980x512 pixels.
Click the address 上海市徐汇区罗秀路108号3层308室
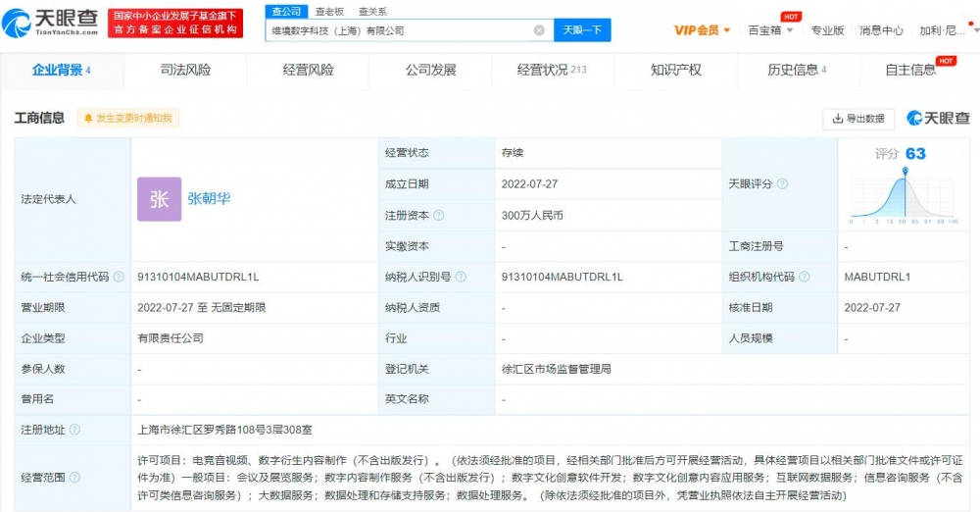pyautogui.click(x=225, y=430)
